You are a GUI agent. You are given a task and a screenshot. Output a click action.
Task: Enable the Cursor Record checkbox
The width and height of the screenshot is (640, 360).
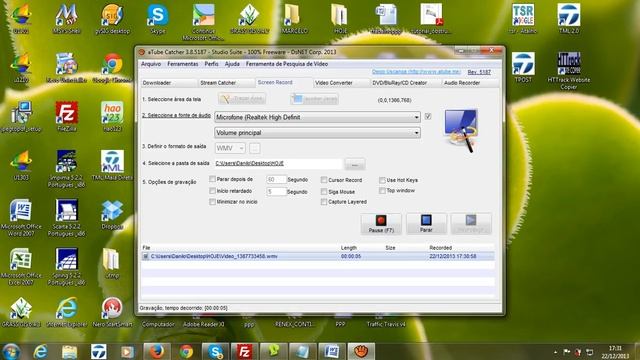(x=324, y=180)
